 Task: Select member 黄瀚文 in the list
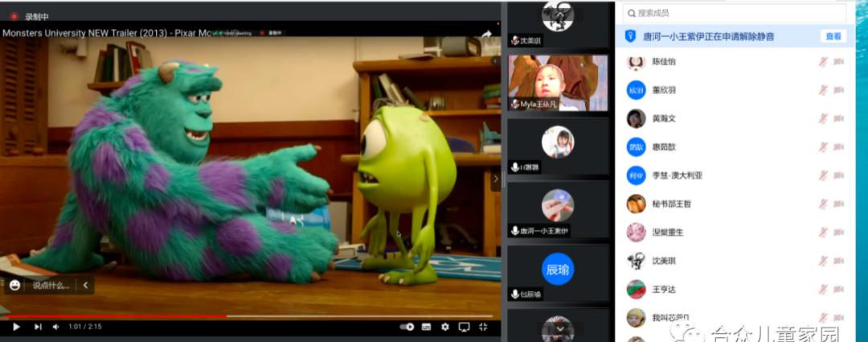[735, 118]
